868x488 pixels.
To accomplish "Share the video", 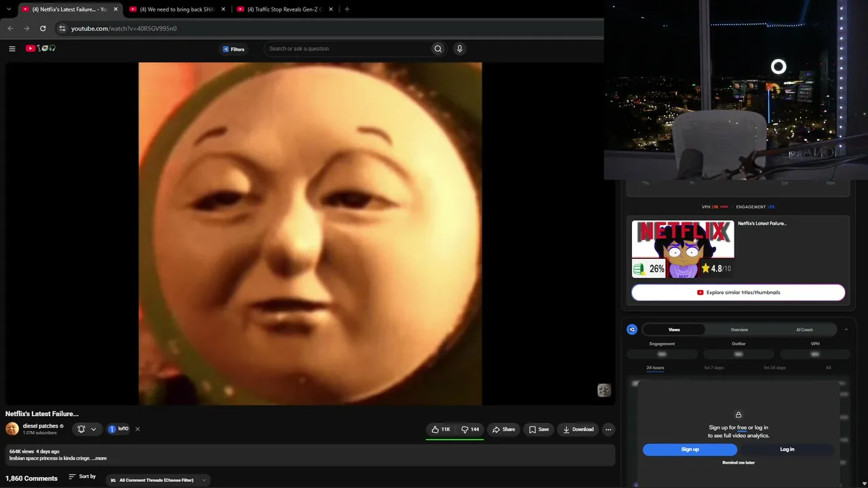I will click(x=504, y=429).
